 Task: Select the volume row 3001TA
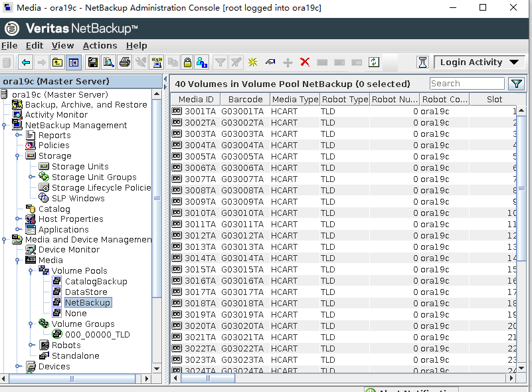pos(344,112)
